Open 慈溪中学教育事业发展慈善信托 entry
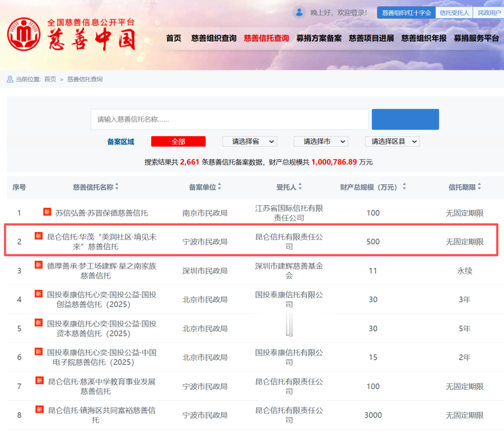 [102, 386]
